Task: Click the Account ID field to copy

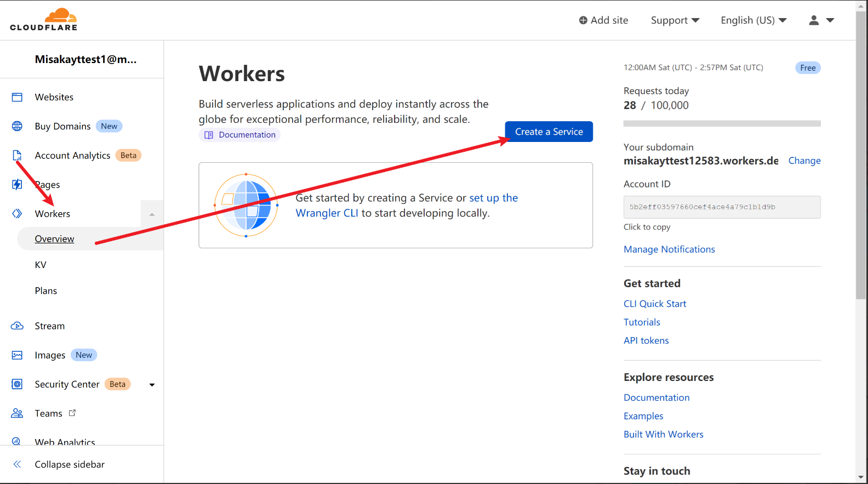Action: point(722,207)
